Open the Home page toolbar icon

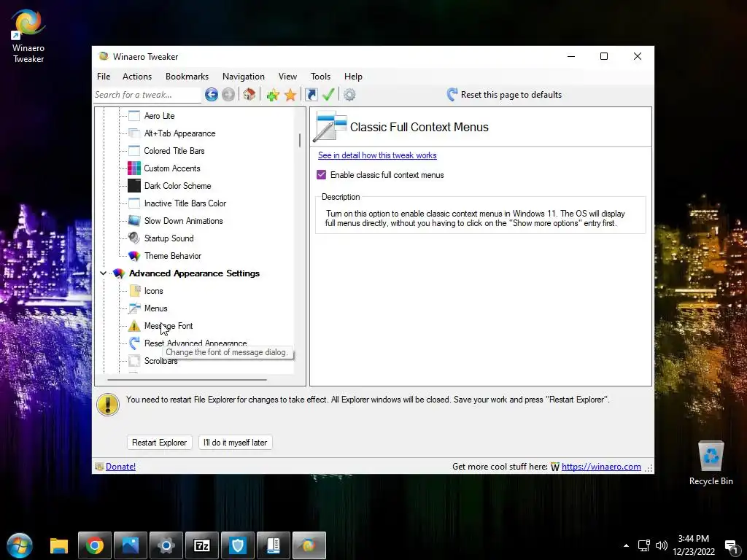tap(249, 94)
